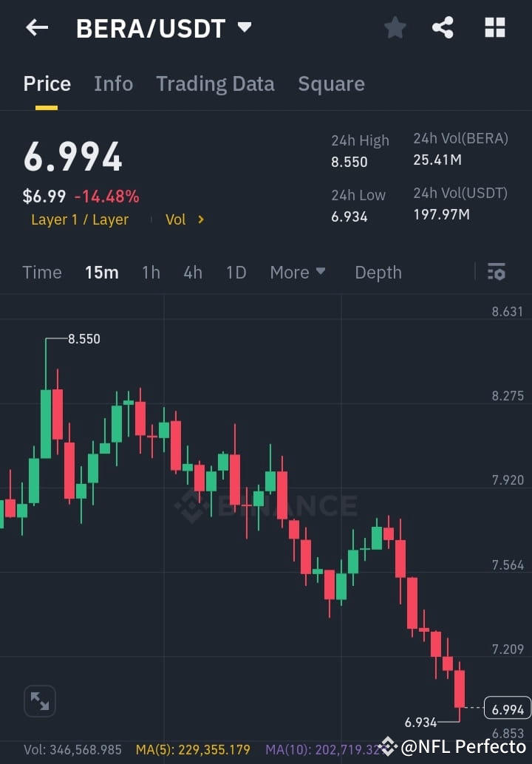
Task: Tap the chart settings icon beside Depth
Action: (x=496, y=273)
